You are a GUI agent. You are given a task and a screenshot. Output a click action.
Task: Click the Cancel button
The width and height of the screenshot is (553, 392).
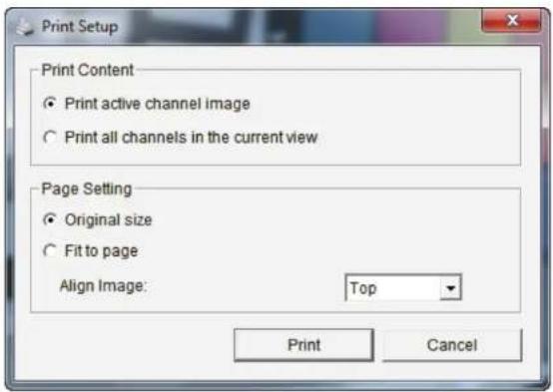coord(452,345)
